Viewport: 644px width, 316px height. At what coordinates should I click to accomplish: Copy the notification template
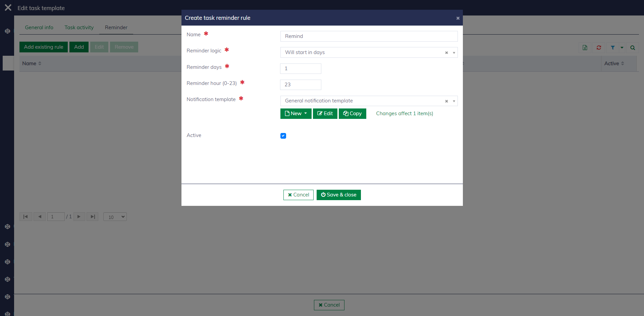(x=352, y=114)
